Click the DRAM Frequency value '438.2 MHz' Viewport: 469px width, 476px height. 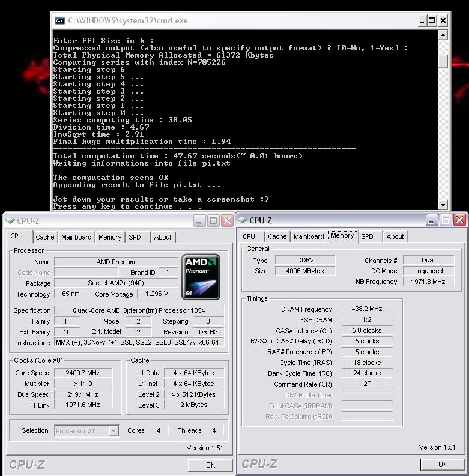click(367, 309)
